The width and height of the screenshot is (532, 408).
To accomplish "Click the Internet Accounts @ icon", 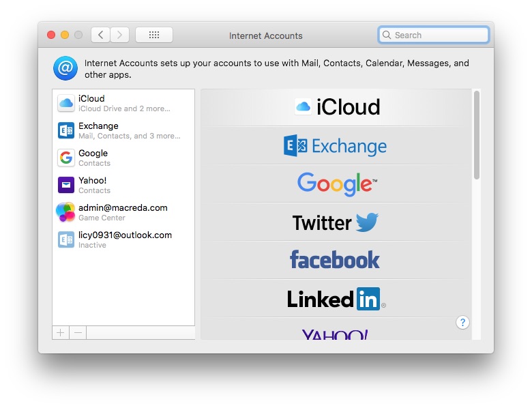I will click(65, 68).
